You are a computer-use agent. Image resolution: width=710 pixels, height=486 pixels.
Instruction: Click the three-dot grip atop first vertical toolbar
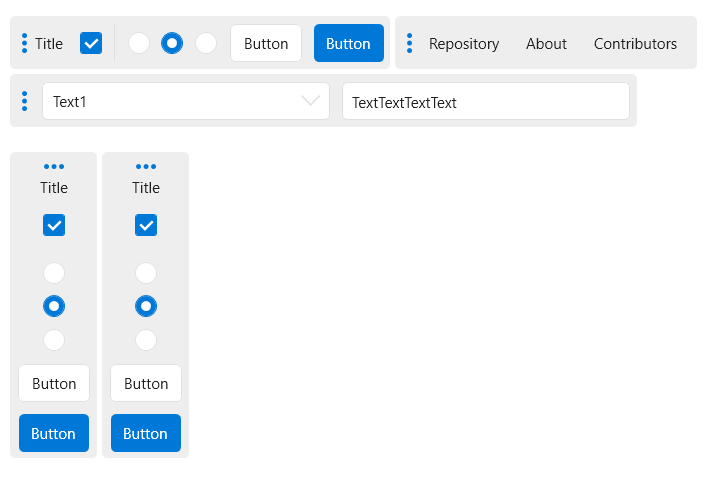tap(54, 166)
